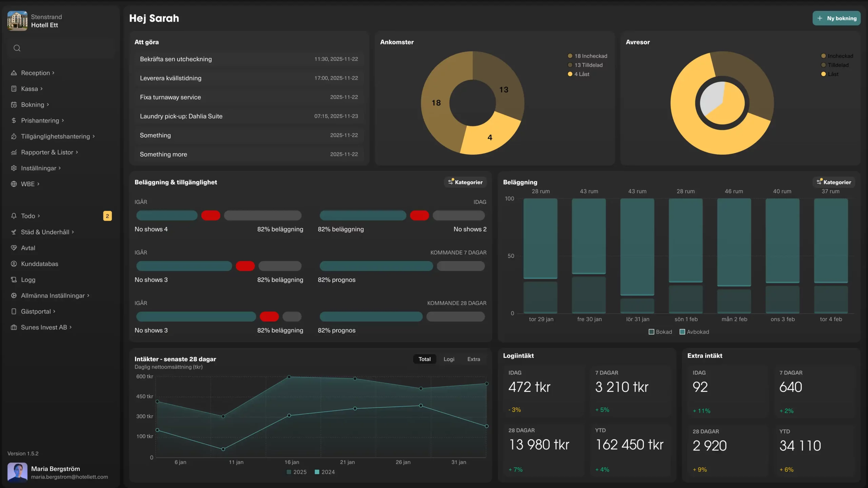Click the Låst legend color dot in Ankomster
This screenshot has height=488, width=868.
(x=570, y=74)
